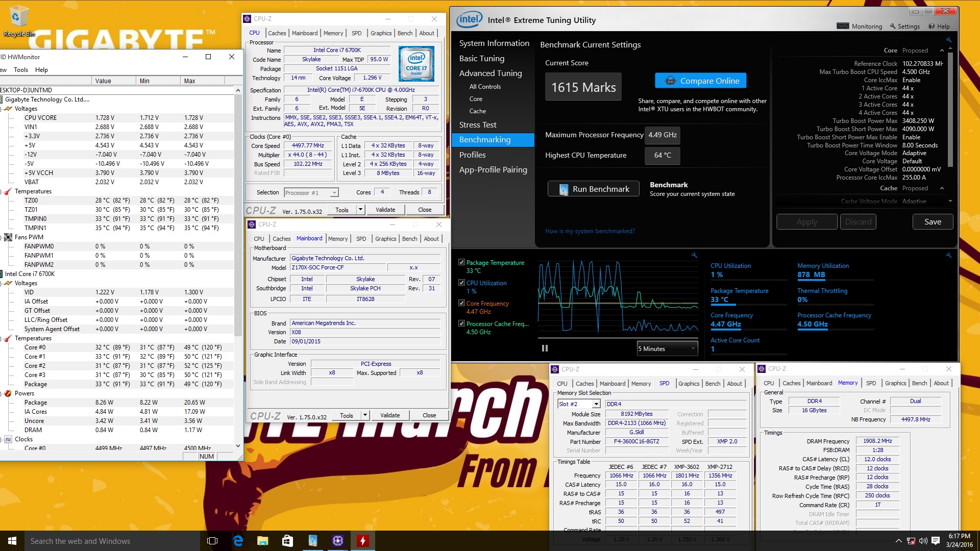This screenshot has width=980, height=551.
Task: Click Save in XTU settings panel
Action: tap(933, 222)
